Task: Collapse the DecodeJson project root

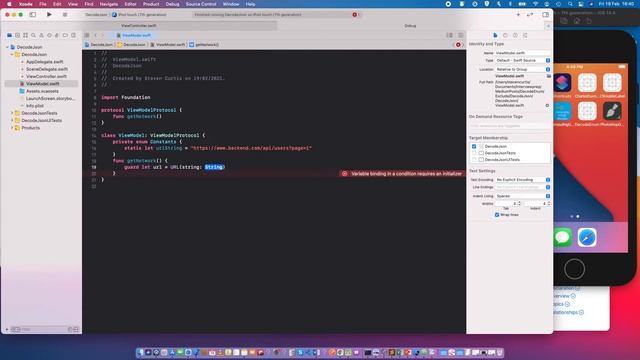Action: [7, 47]
